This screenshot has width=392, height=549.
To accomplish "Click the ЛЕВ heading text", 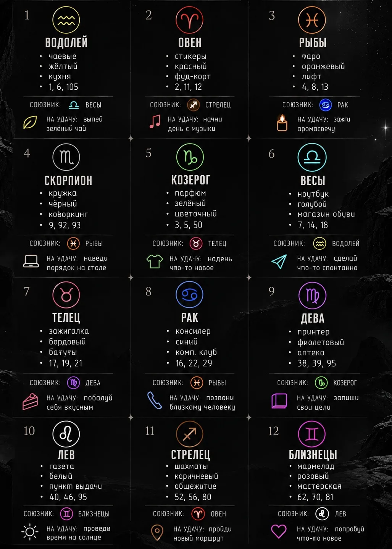I will pyautogui.click(x=66, y=455).
